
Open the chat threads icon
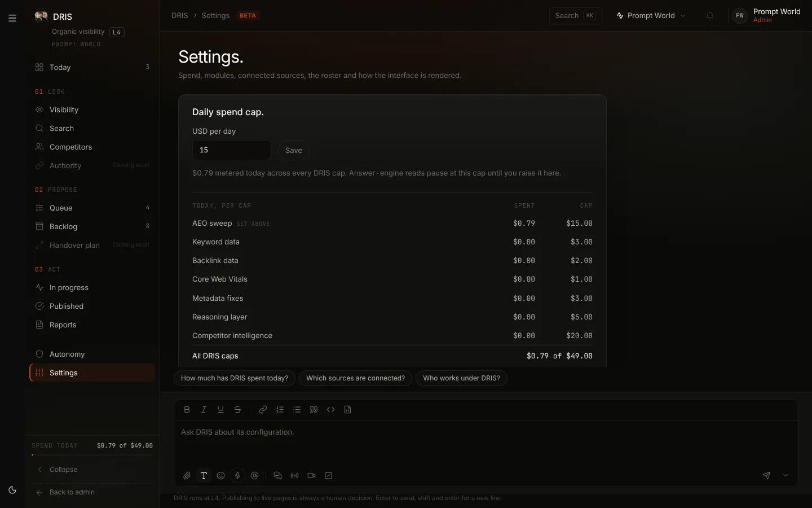point(277,476)
